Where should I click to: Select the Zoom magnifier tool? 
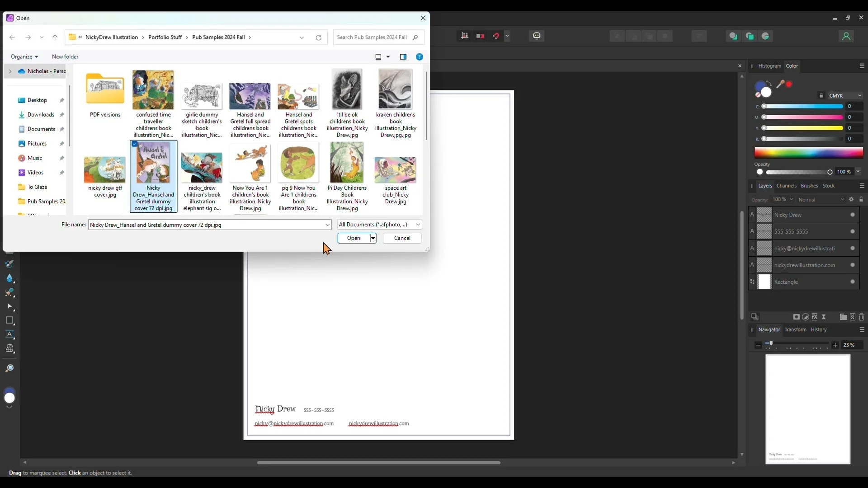point(9,368)
